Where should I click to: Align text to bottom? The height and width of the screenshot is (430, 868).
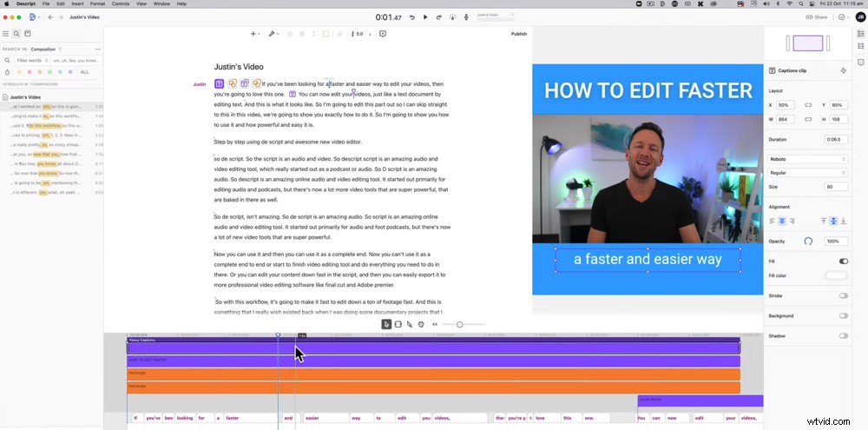844,221
